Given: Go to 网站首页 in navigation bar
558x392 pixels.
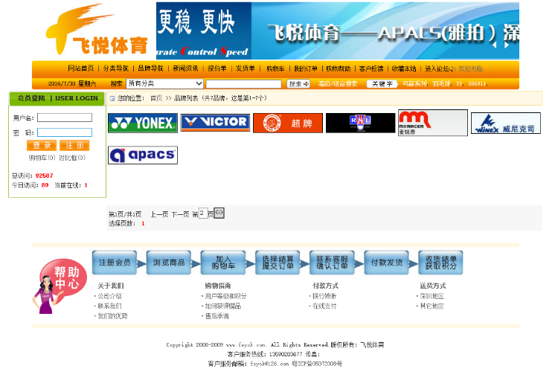Looking at the screenshot, I should pos(81,68).
